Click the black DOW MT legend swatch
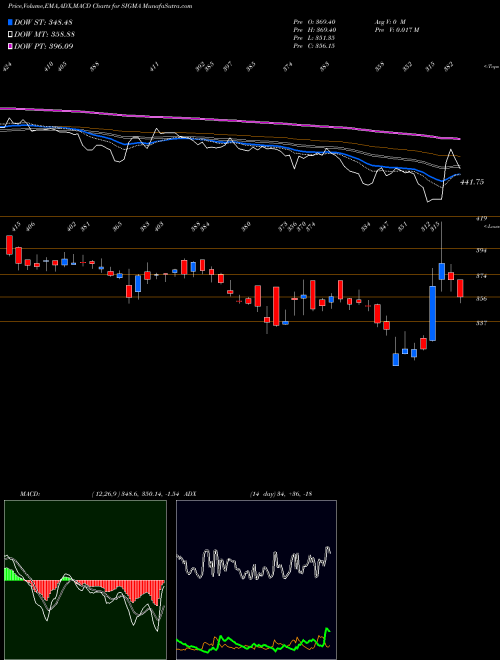Image resolution: width=500 pixels, height=660 pixels. (x=10, y=35)
